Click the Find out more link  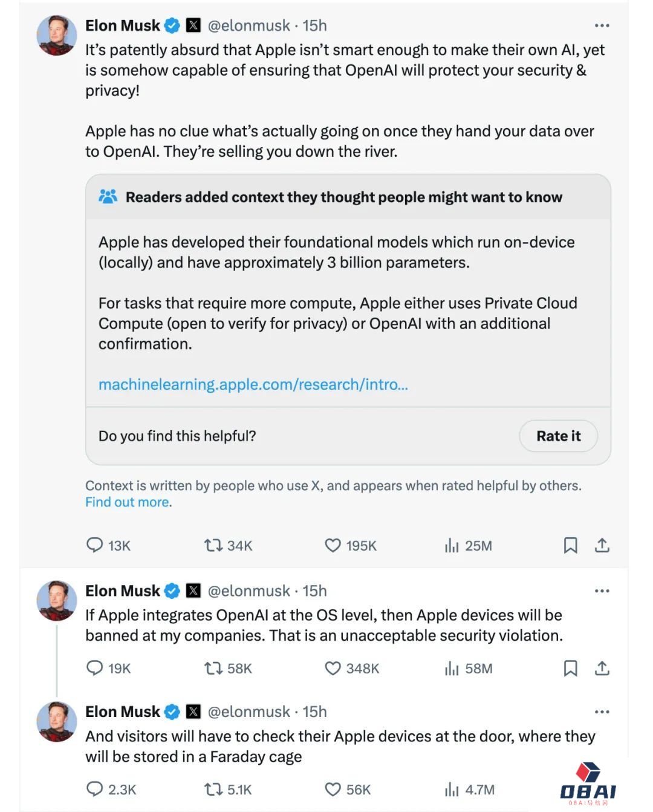128,502
